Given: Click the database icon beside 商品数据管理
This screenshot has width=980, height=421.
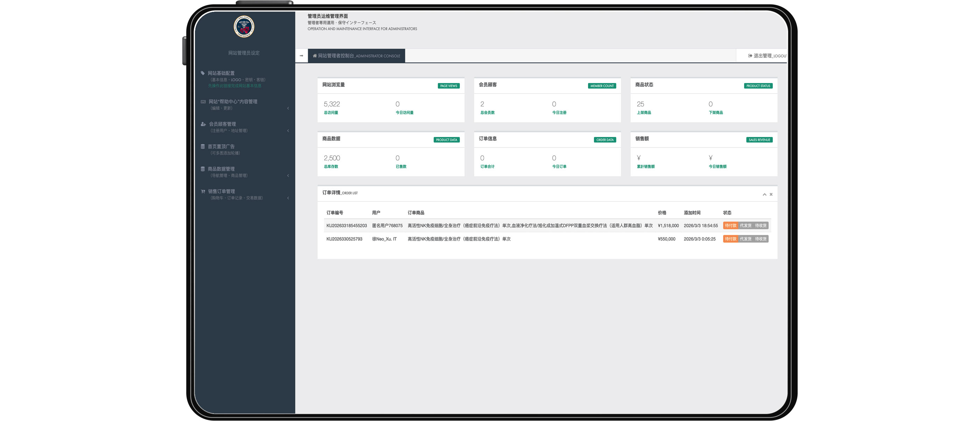Looking at the screenshot, I should pos(203,169).
